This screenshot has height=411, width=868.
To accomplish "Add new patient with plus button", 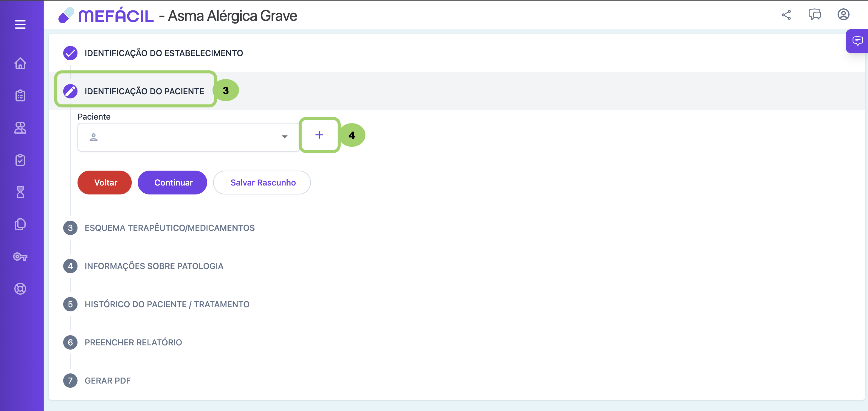I will click(x=319, y=135).
